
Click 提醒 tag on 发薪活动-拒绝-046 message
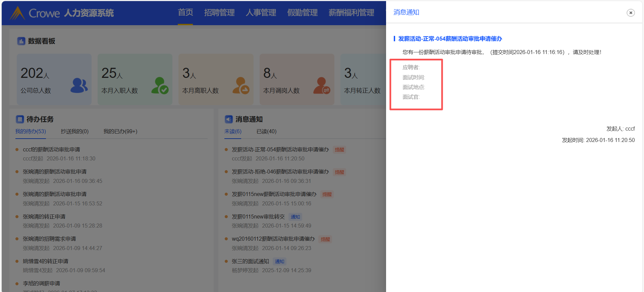tap(339, 172)
